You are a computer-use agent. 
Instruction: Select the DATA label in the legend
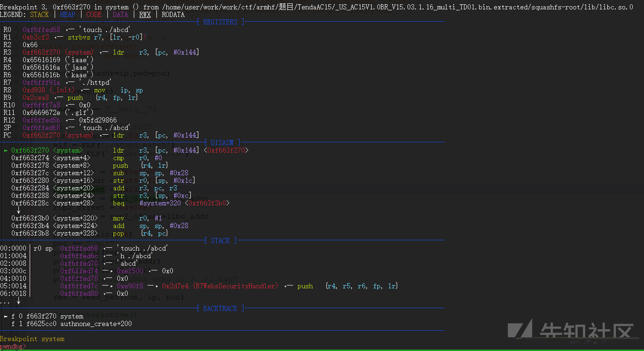[x=120, y=14]
